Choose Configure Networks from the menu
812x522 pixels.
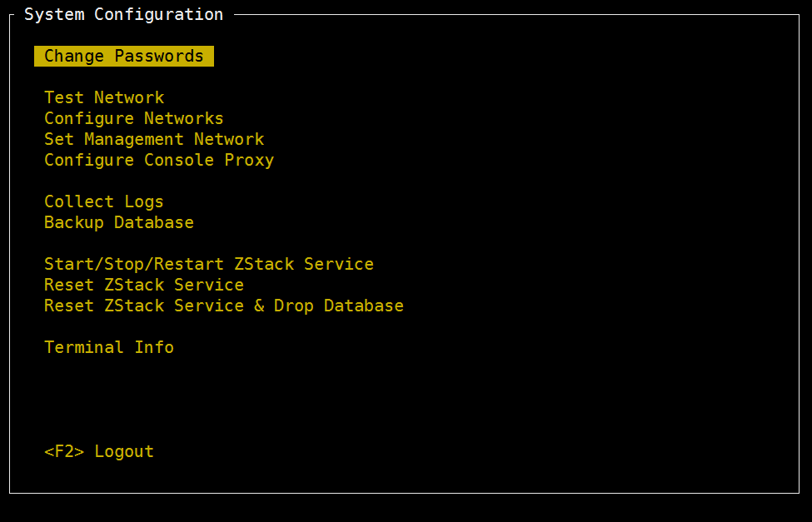(x=134, y=118)
